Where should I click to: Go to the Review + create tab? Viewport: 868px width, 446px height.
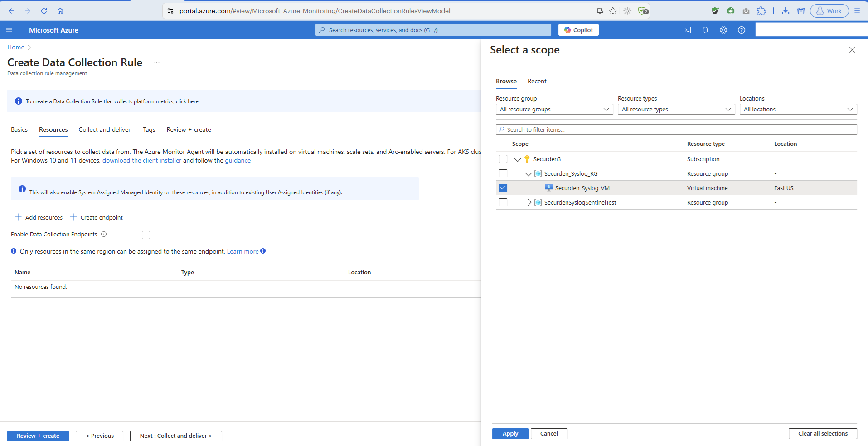point(189,129)
